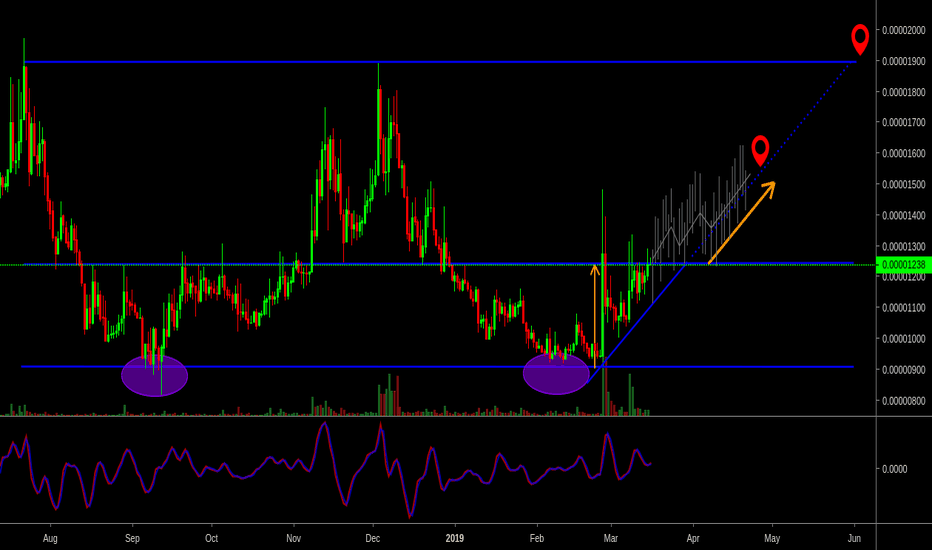Click the 0.00002000 price axis label
Viewport: 932px width, 550px height.
coord(903,30)
